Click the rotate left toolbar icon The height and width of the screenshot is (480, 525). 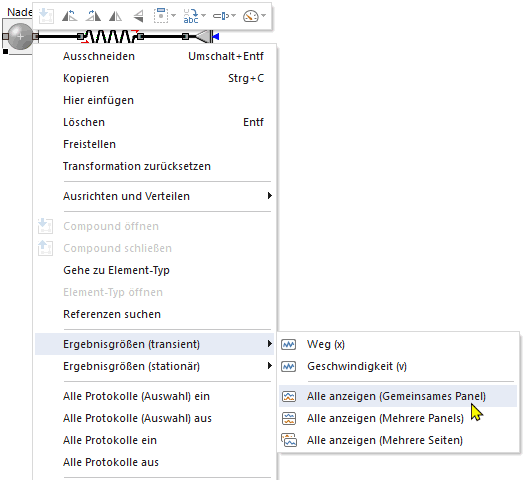70,16
